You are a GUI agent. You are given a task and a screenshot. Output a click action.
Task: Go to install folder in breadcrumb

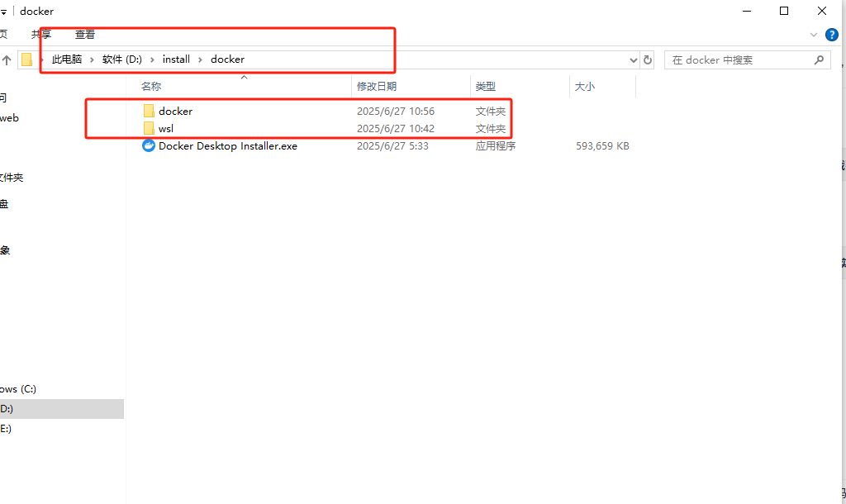click(177, 59)
